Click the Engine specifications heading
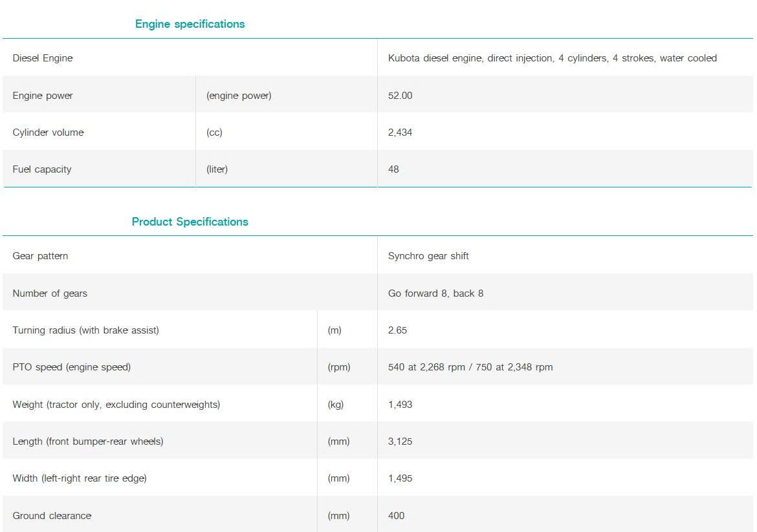Image resolution: width=757 pixels, height=532 pixels. (x=190, y=24)
